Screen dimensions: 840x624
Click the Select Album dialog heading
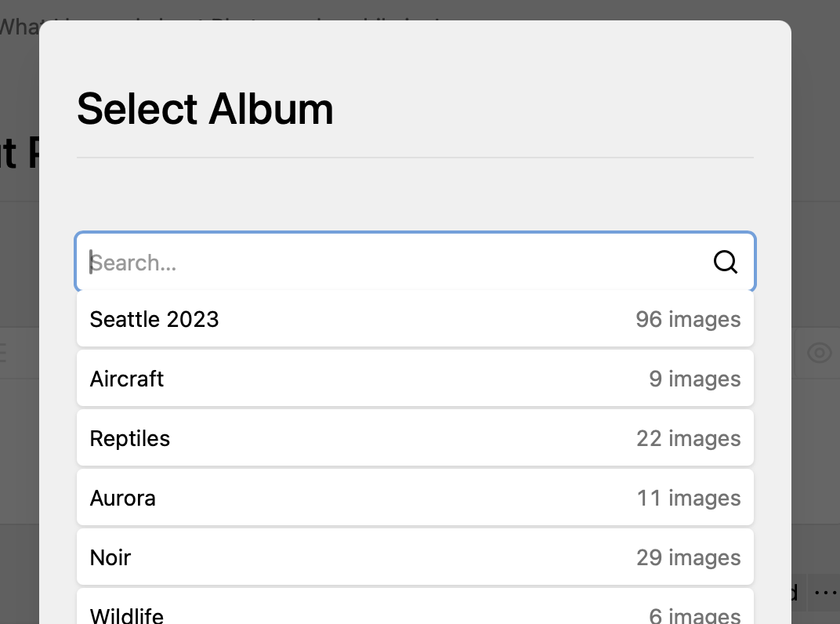coord(205,109)
